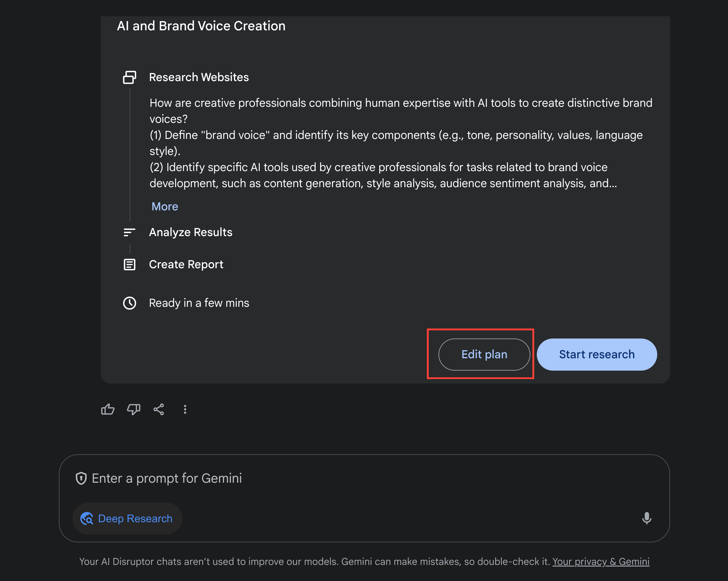Expand the plan with the More link

(165, 206)
